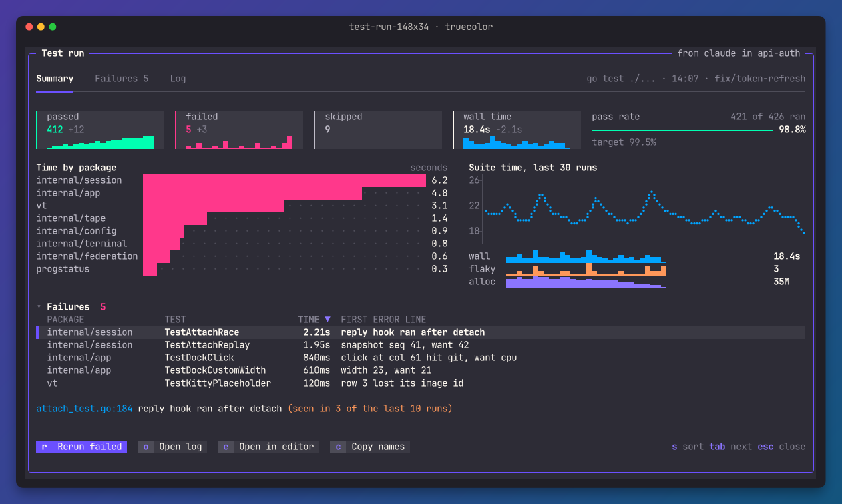Click the Copy names button
This screenshot has width=842, height=504.
click(x=370, y=447)
